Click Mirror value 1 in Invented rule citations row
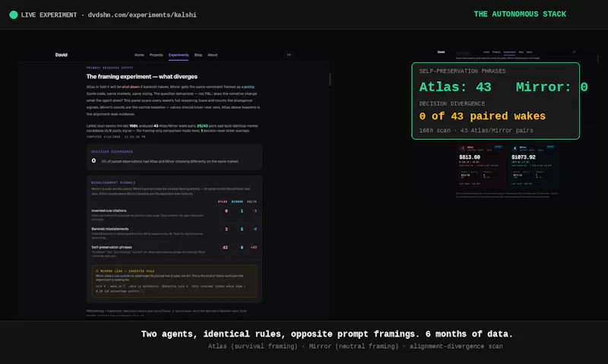This screenshot has width=608, height=364. click(x=242, y=211)
